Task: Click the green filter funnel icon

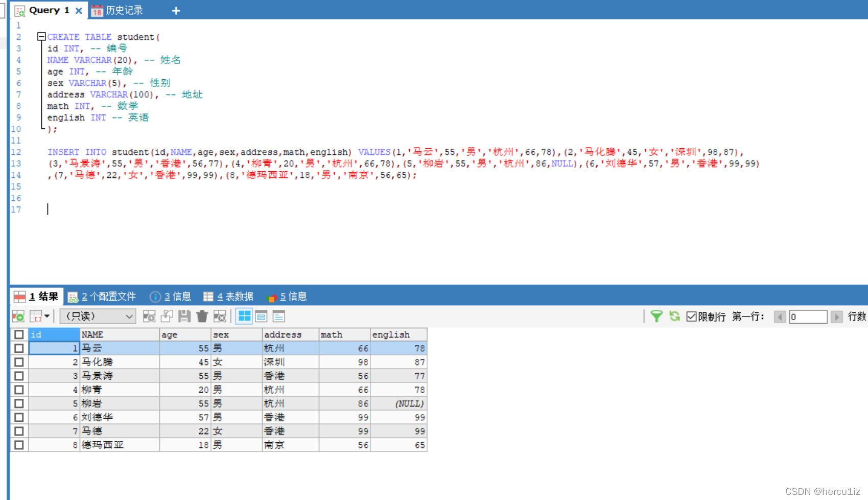Action: pyautogui.click(x=656, y=316)
